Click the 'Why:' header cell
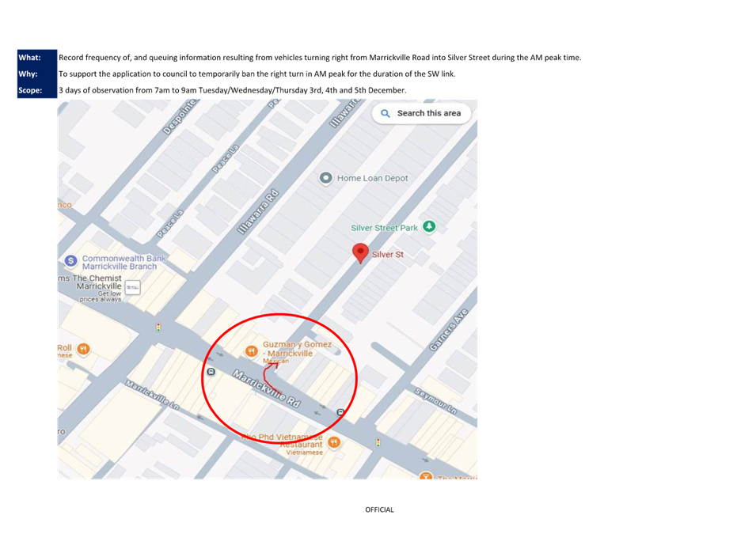The height and width of the screenshot is (534, 756). pyautogui.click(x=37, y=74)
